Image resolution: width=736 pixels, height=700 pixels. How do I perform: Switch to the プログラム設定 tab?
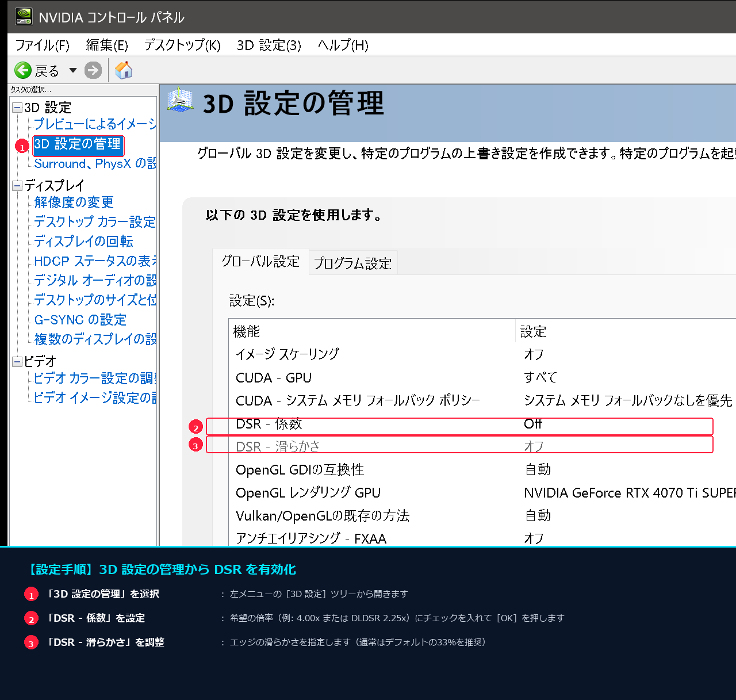[x=353, y=263]
